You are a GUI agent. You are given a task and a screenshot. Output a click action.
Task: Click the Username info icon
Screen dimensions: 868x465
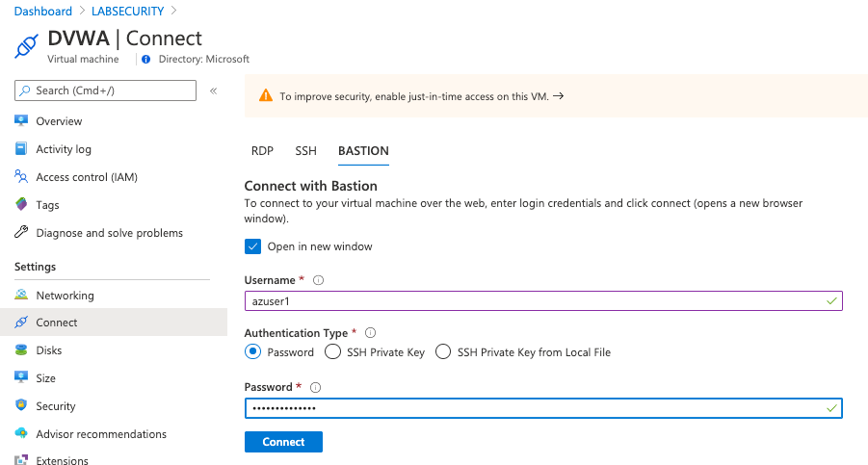coord(318,280)
